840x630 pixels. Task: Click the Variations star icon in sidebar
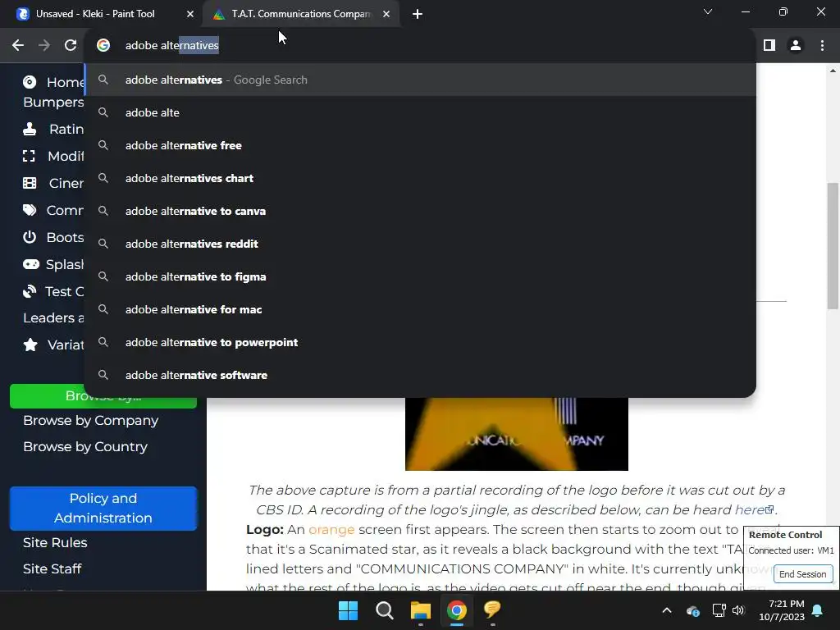tap(30, 345)
